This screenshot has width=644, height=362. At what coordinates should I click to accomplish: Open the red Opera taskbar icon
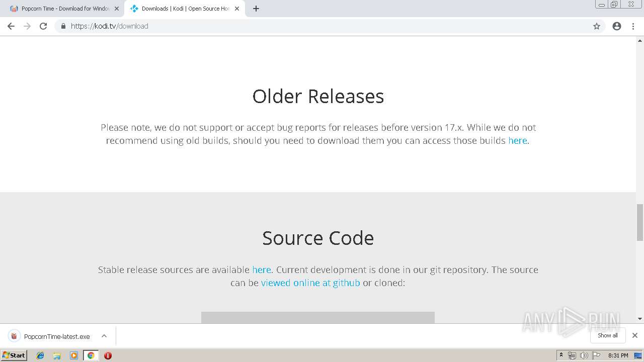pyautogui.click(x=108, y=355)
